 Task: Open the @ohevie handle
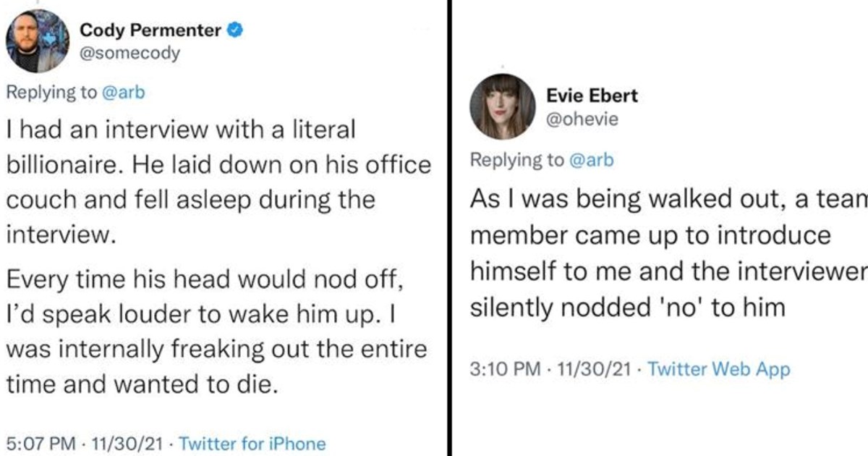583,119
